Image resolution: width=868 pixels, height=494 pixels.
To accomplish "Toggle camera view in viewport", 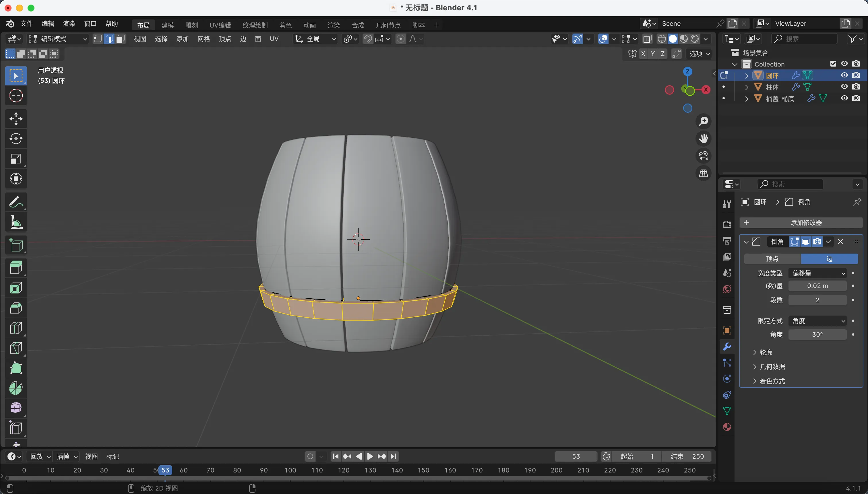I will (703, 156).
